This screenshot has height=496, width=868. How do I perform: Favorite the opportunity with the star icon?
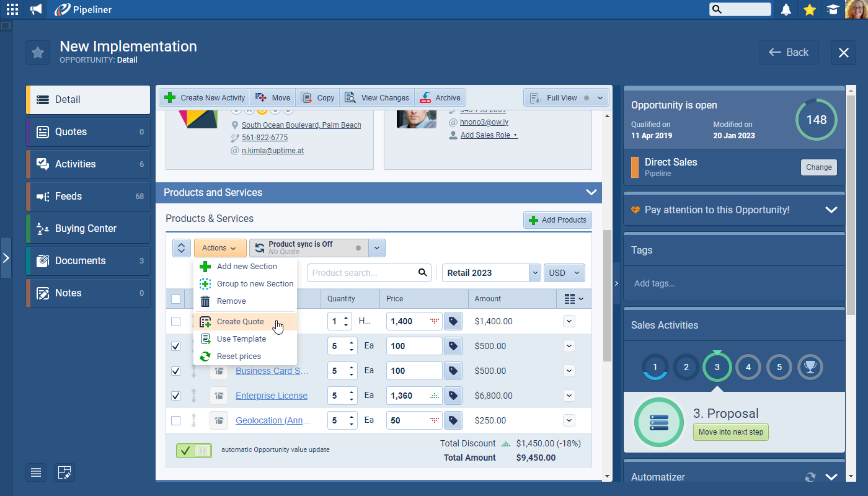[x=38, y=53]
